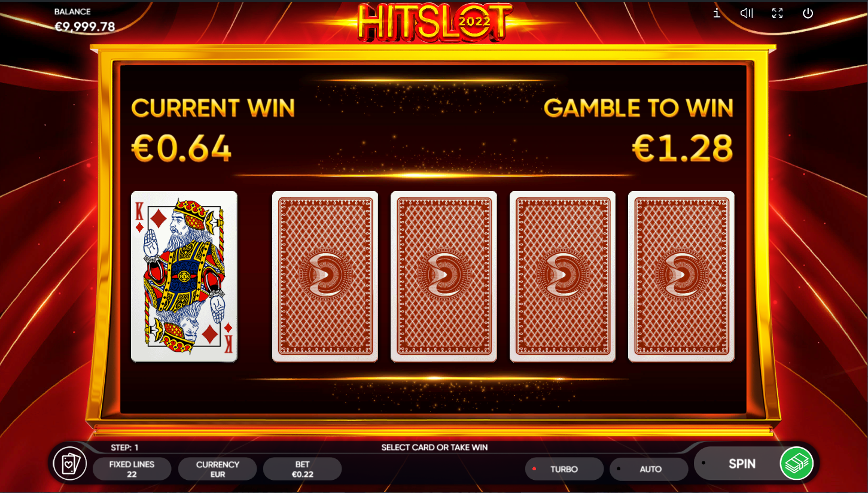This screenshot has height=493, width=868.
Task: Click the balance amount €9,999.78
Action: pos(85,27)
